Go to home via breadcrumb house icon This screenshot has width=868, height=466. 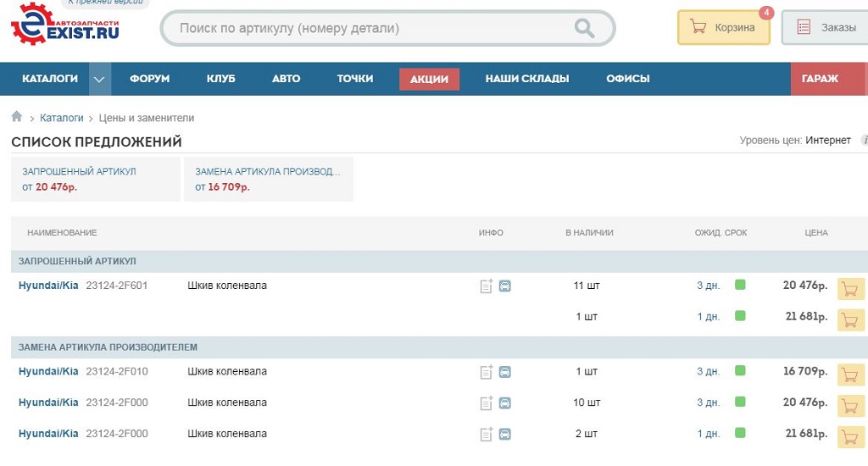pos(17,117)
